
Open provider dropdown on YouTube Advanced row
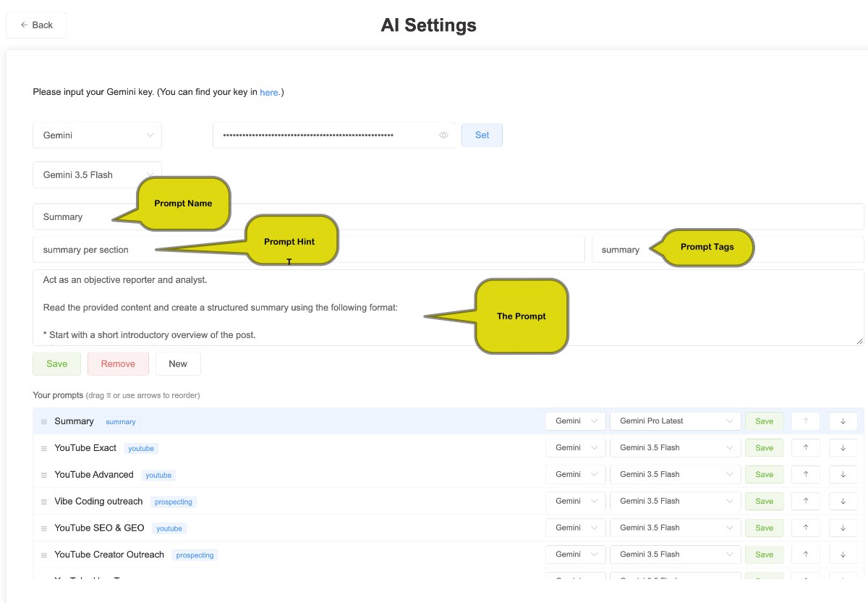click(x=576, y=474)
